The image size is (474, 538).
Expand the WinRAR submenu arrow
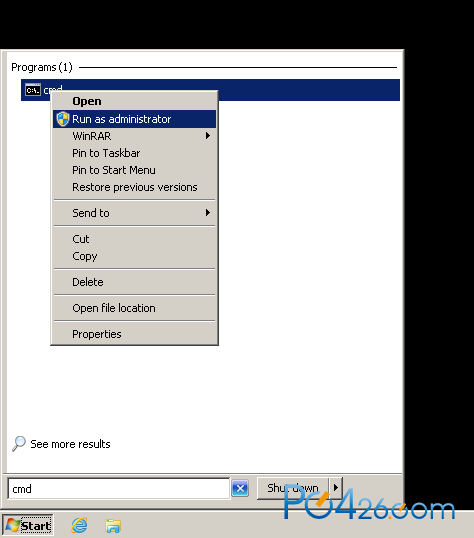click(x=208, y=136)
